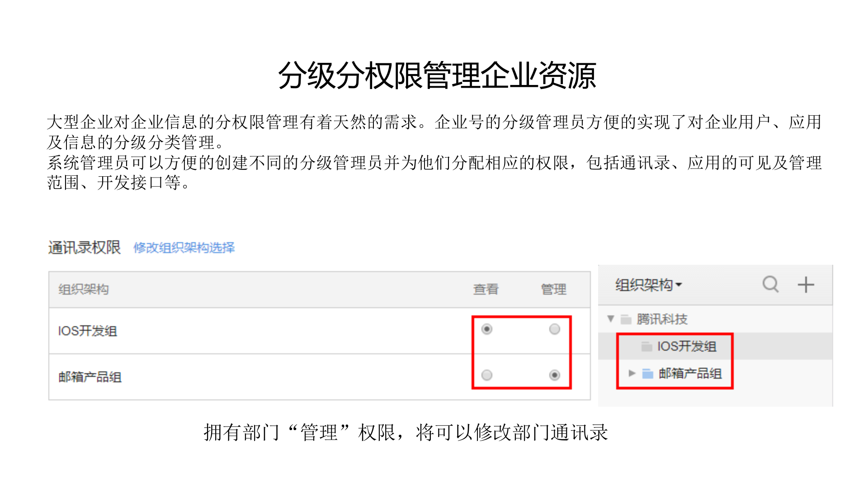The height and width of the screenshot is (488, 868).
Task: Click the search magnifier icon in the org panel
Action: (770, 285)
